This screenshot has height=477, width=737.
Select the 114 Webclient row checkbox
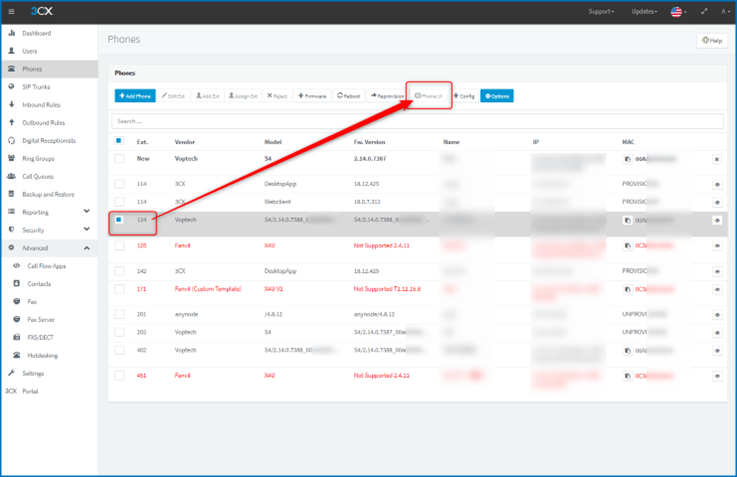(x=119, y=202)
